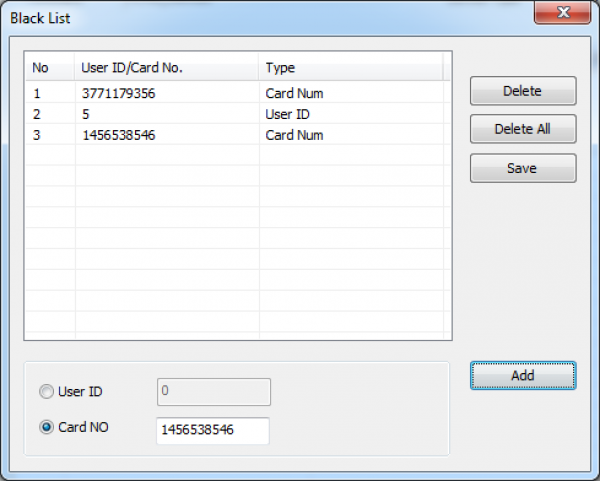Click the Black List title bar
This screenshot has height=481, width=600.
coord(250,17)
